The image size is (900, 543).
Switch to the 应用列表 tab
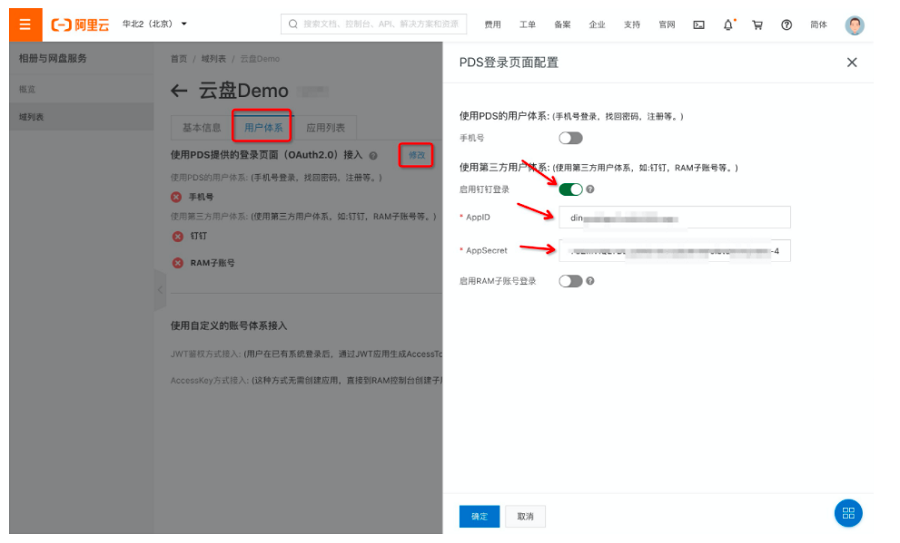[x=325, y=128]
